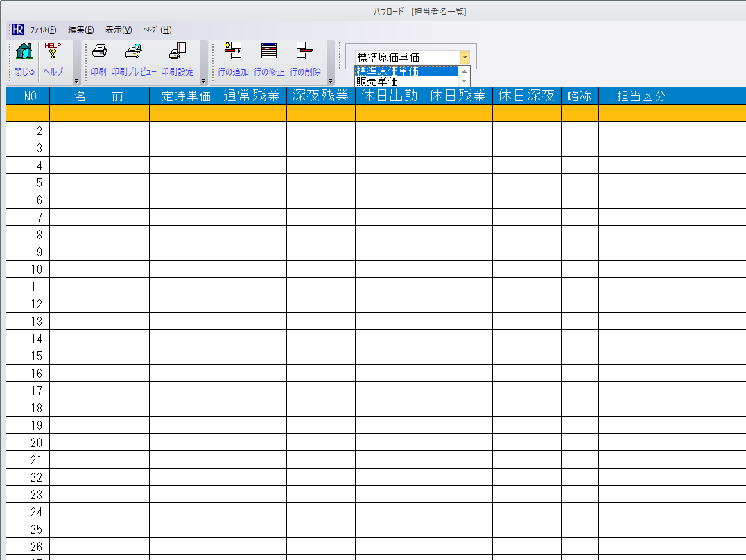Open the 表示(V) menu
This screenshot has height=560, width=746.
tap(119, 30)
